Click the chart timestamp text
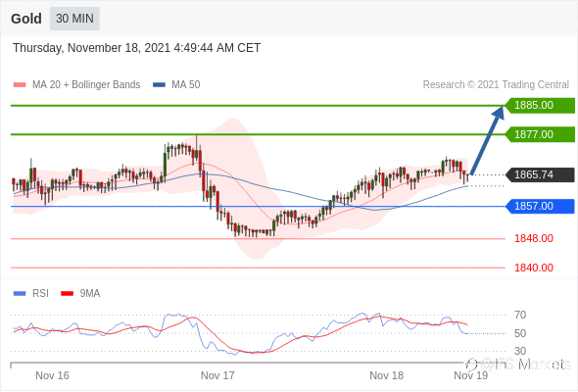The image size is (578, 392). (137, 48)
